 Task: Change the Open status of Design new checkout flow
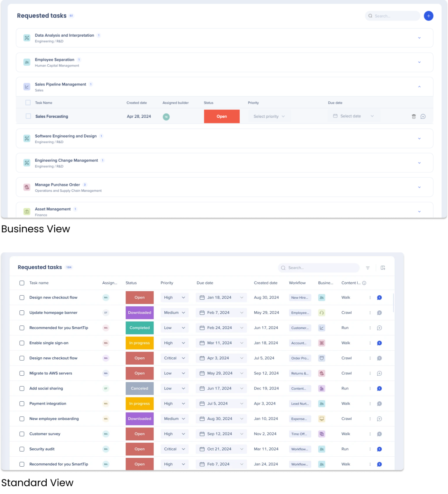pos(139,297)
